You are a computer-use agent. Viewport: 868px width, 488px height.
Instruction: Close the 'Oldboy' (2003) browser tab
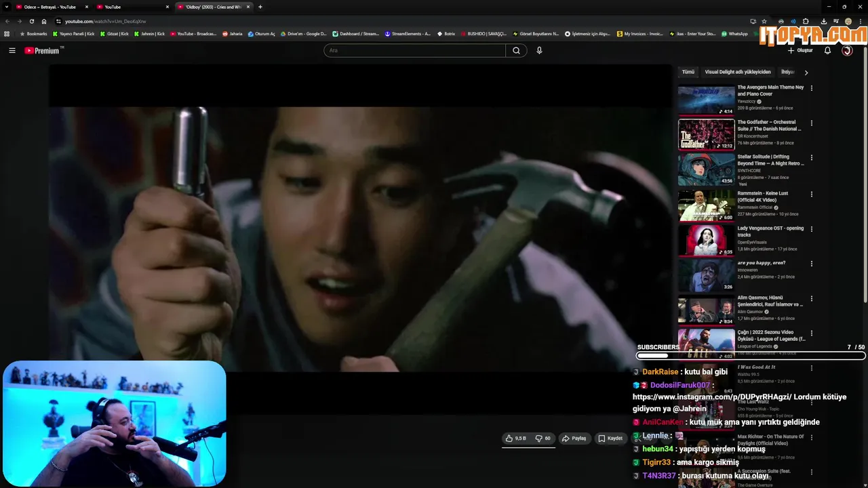(x=248, y=7)
